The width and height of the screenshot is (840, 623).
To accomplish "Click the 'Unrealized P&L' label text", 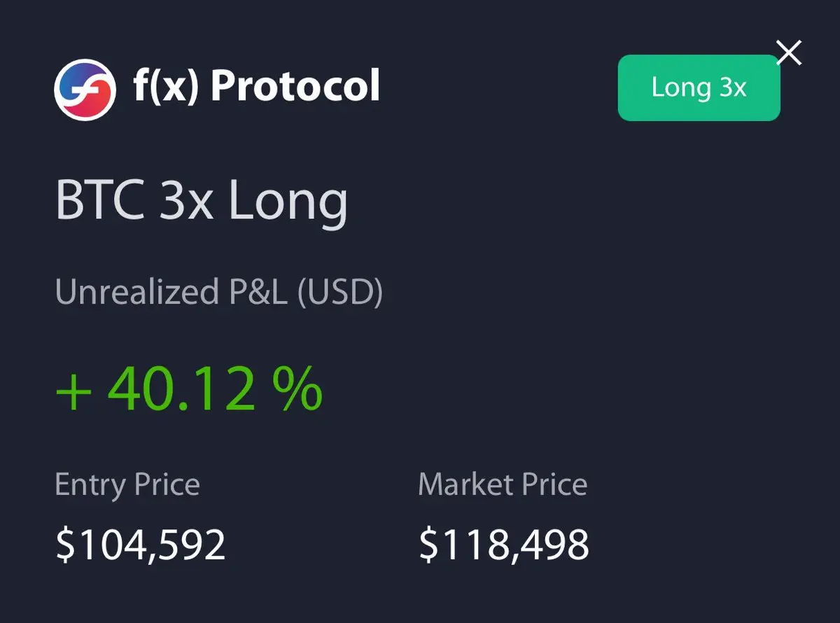I will click(x=171, y=293).
